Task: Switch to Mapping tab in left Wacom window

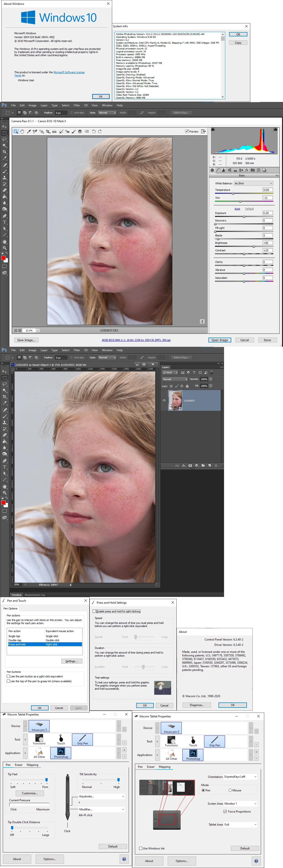Action: (32, 765)
